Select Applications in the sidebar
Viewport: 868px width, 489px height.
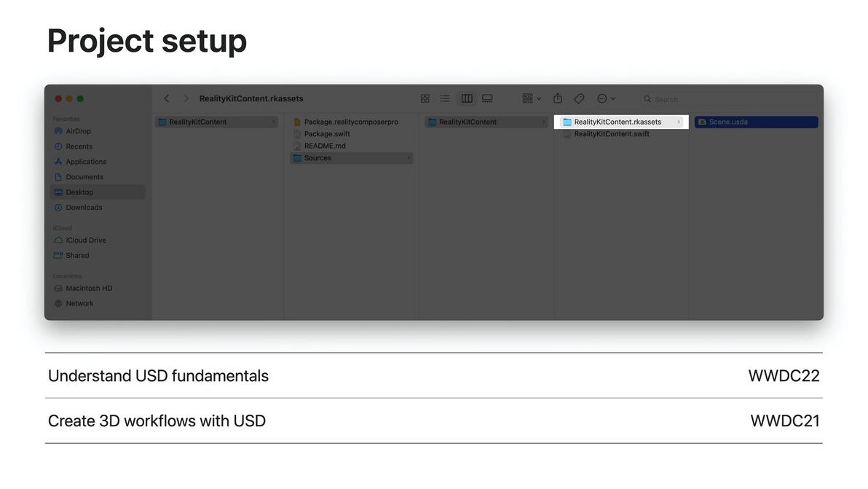pos(86,162)
